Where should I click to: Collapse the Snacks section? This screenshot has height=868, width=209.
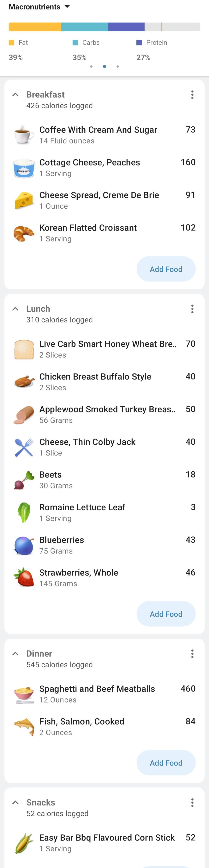click(15, 803)
